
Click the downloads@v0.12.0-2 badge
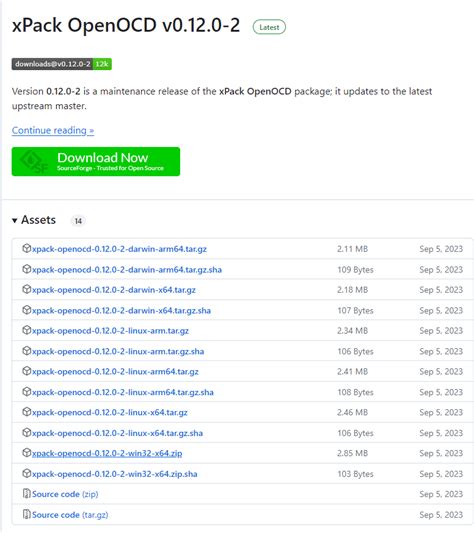(62, 64)
